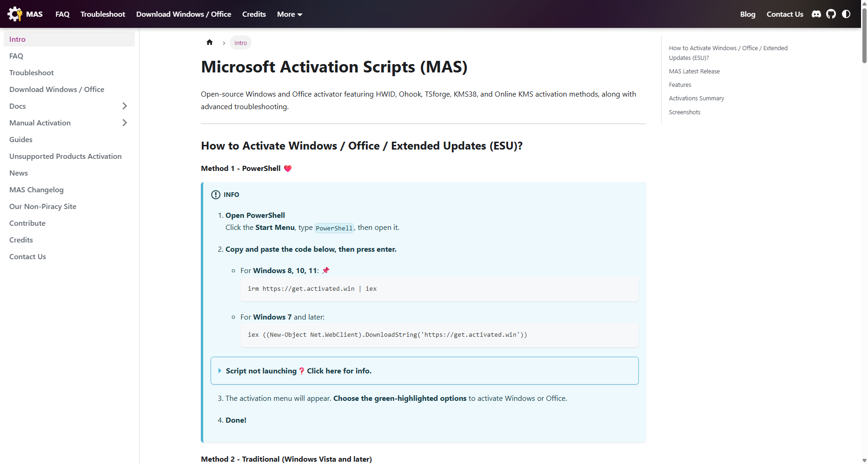Open Manual Activation sidebar item
This screenshot has width=868, height=464.
40,123
